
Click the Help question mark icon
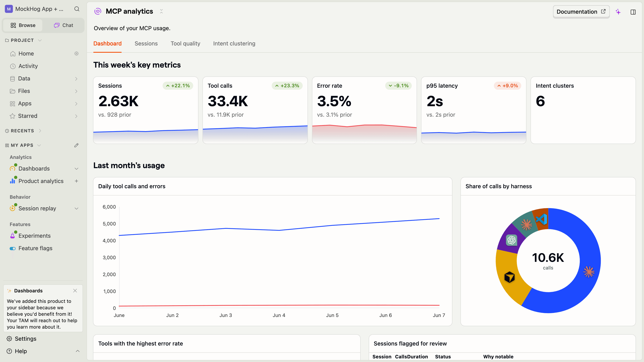click(9, 351)
